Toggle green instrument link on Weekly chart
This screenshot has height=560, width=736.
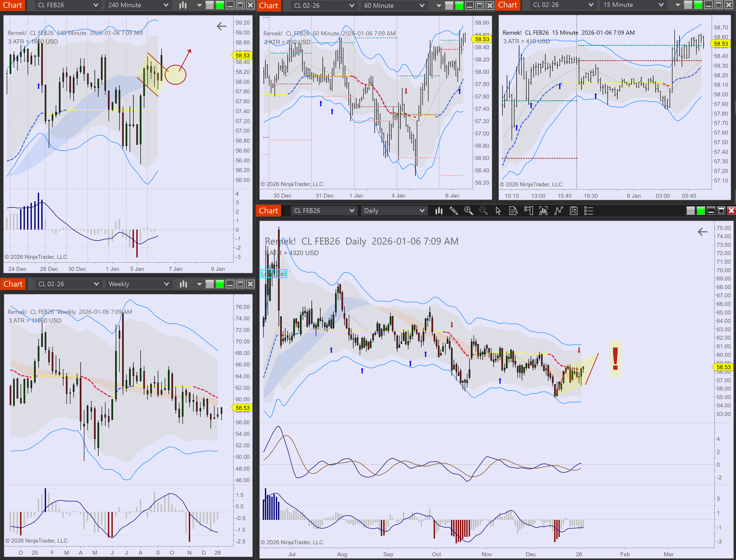click(220, 284)
